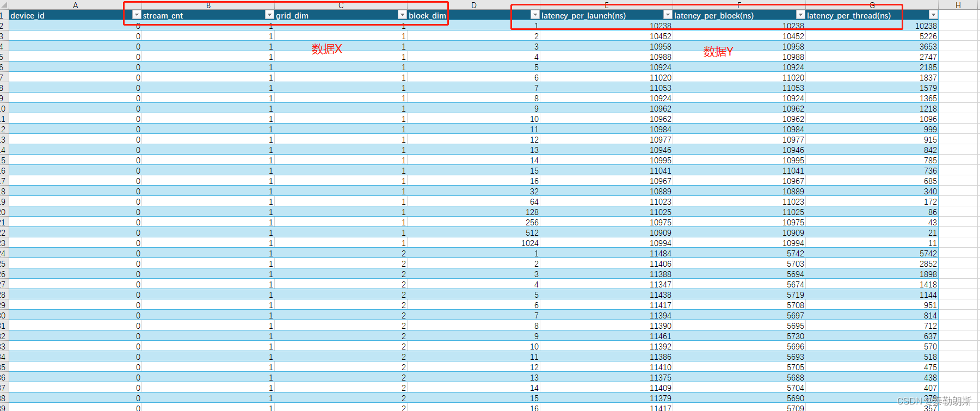Select the cell containing 5688
This screenshot has width=980, height=411.
click(739, 377)
